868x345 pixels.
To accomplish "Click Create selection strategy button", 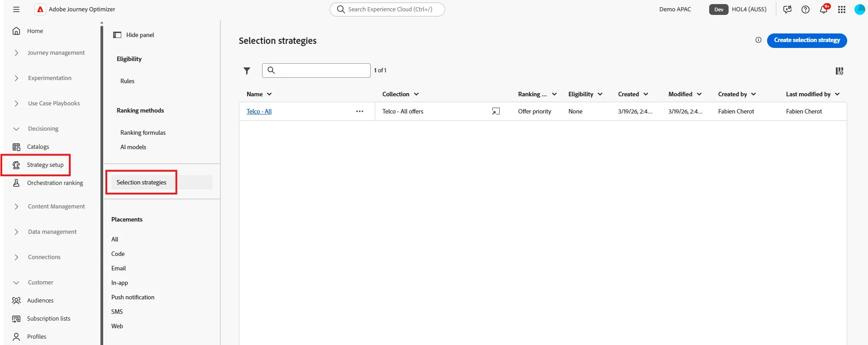I will coord(807,40).
